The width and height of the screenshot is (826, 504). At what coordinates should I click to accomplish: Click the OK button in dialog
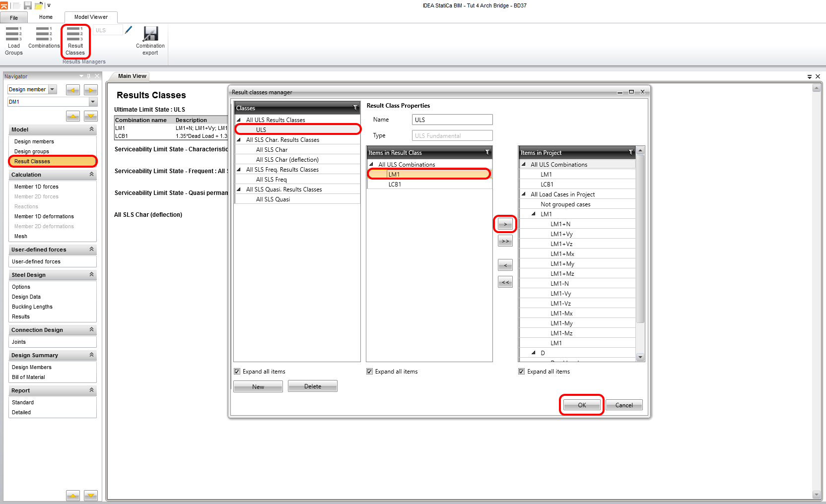click(582, 405)
